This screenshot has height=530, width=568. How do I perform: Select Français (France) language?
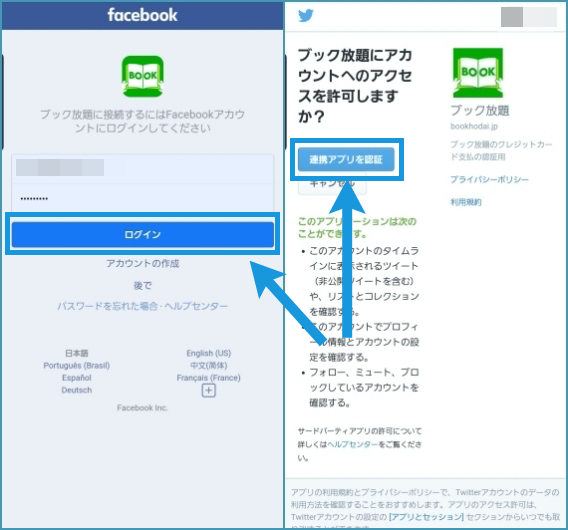pos(209,378)
